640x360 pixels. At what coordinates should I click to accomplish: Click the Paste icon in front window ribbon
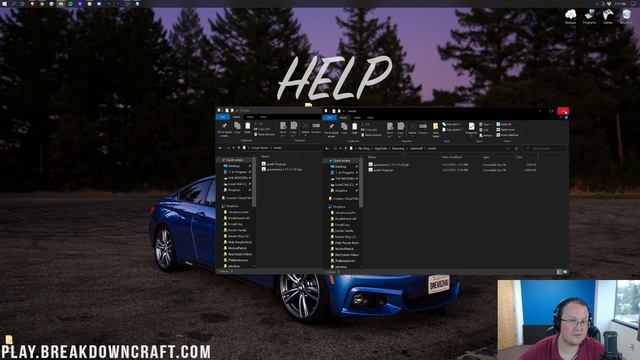(355, 128)
